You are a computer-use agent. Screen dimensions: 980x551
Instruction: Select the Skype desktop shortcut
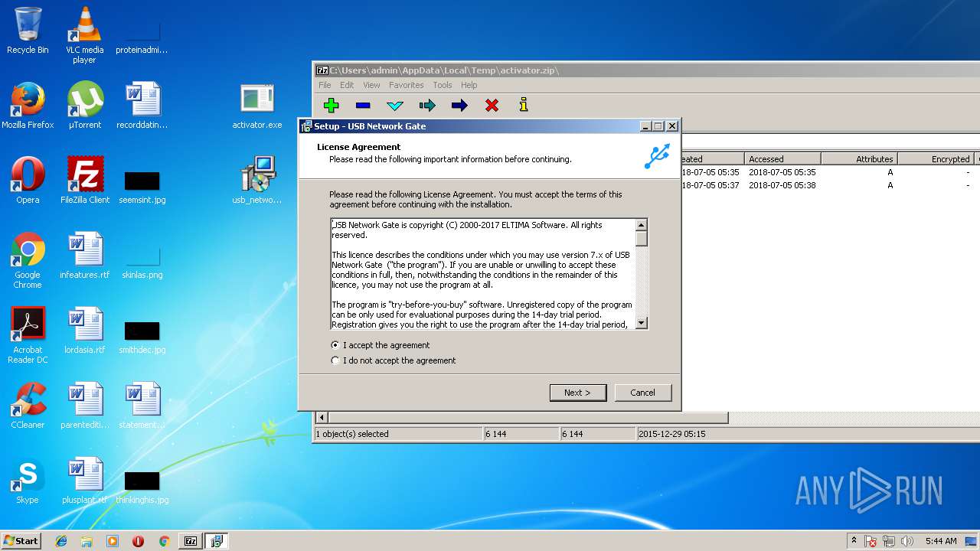click(28, 481)
